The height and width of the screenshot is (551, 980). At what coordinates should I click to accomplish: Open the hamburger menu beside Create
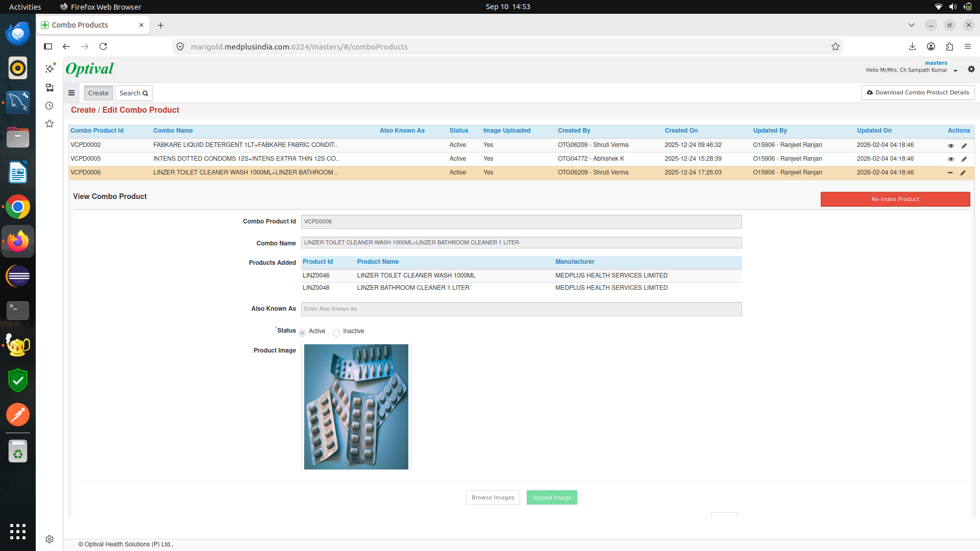[71, 93]
